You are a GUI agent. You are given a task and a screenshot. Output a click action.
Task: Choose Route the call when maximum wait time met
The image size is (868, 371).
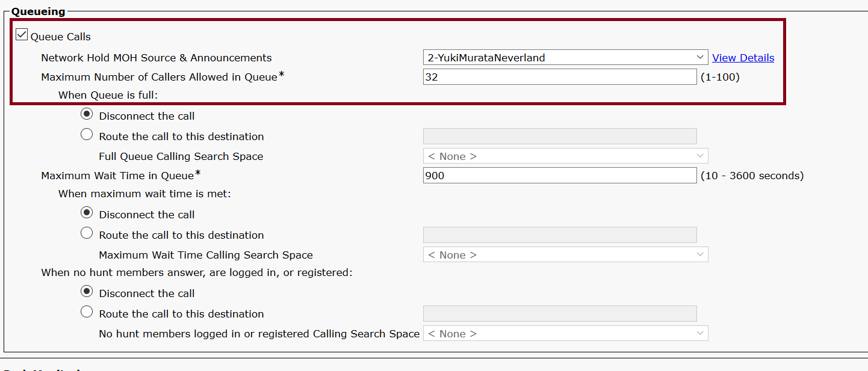pos(87,233)
